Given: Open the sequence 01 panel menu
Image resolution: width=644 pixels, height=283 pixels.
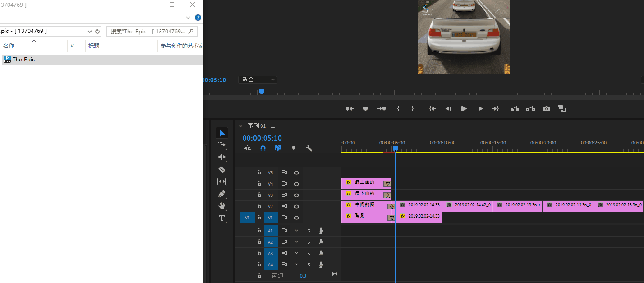Looking at the screenshot, I should pos(273,126).
